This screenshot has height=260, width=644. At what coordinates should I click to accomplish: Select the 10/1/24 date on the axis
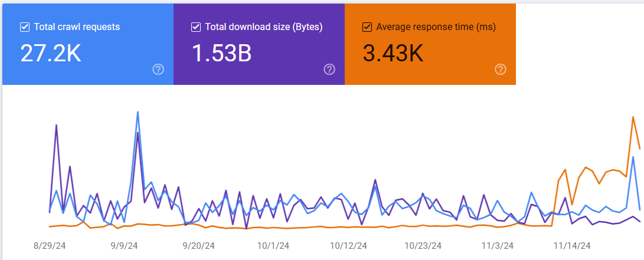tap(273, 245)
